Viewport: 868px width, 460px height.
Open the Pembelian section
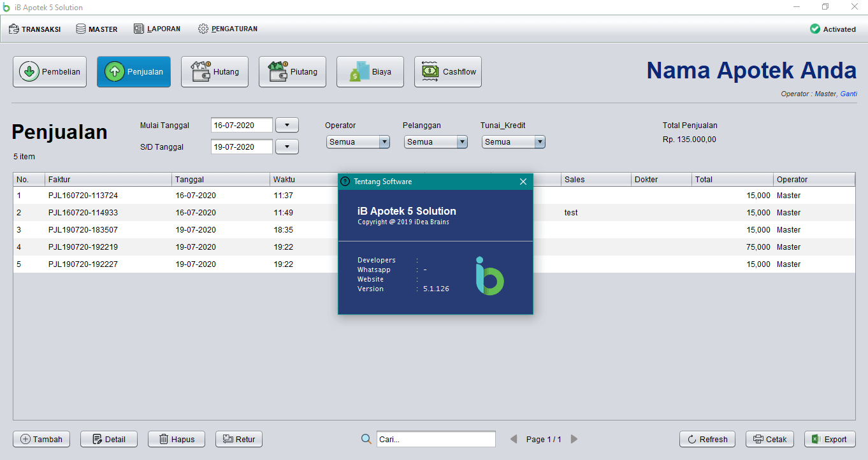(49, 71)
